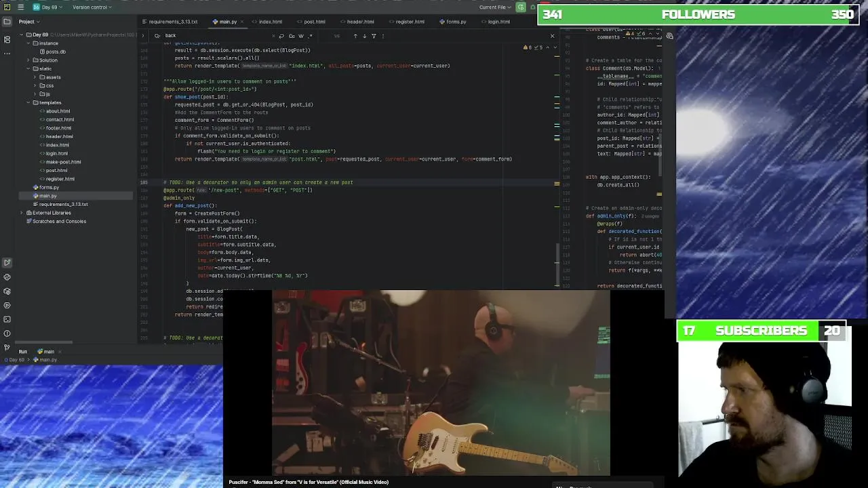Toggle Words option in find bar
868x488 pixels.
coord(301,36)
